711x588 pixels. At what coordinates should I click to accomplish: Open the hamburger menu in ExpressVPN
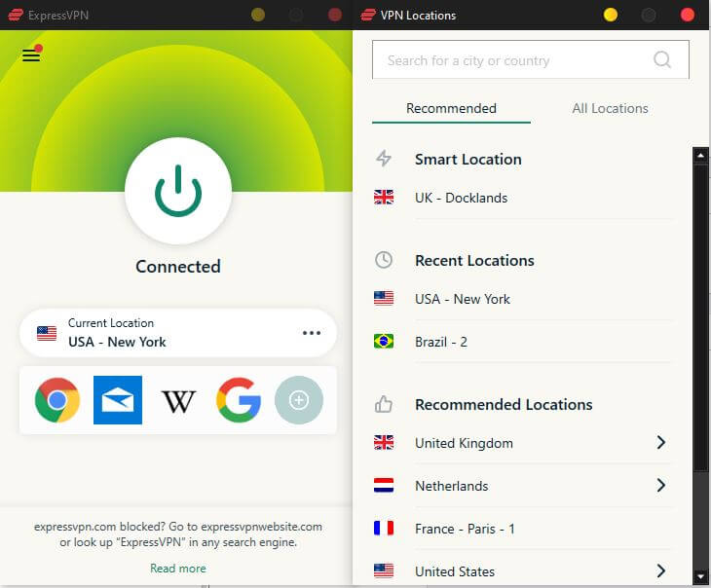31,55
